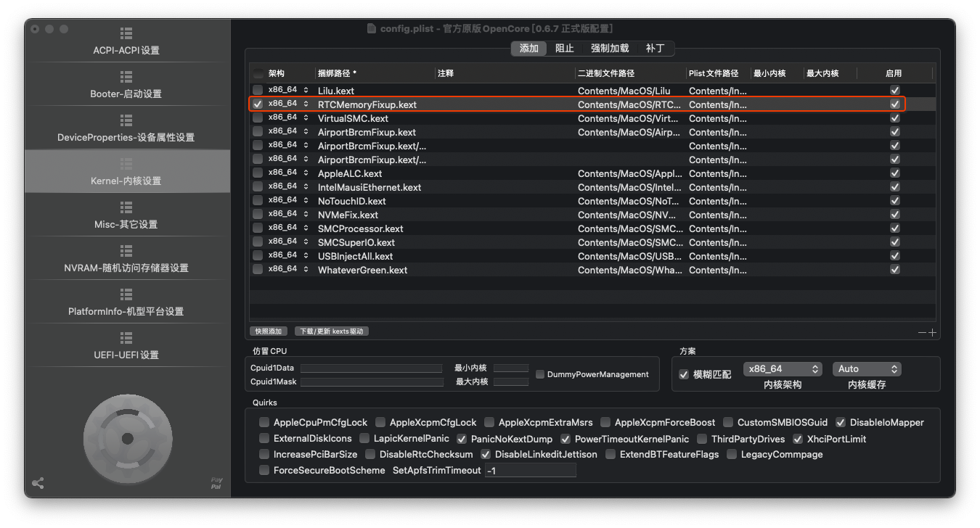Toggle the DummyPowerManagement checkbox

tap(540, 374)
